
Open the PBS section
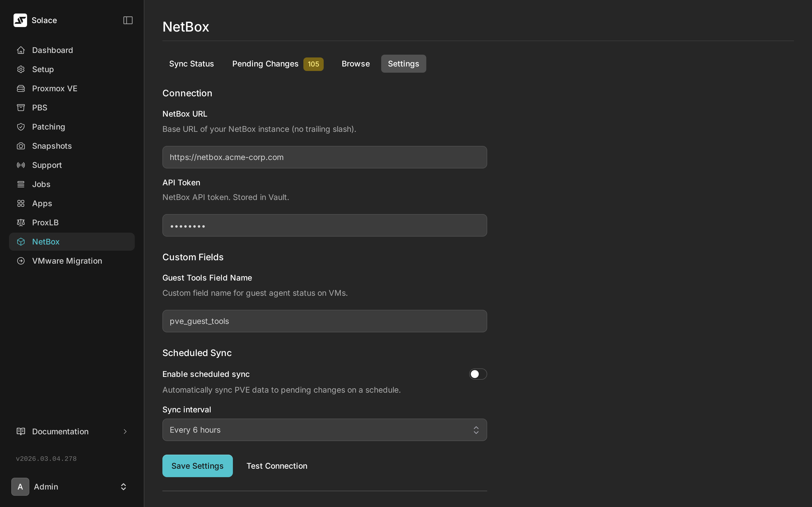point(39,107)
